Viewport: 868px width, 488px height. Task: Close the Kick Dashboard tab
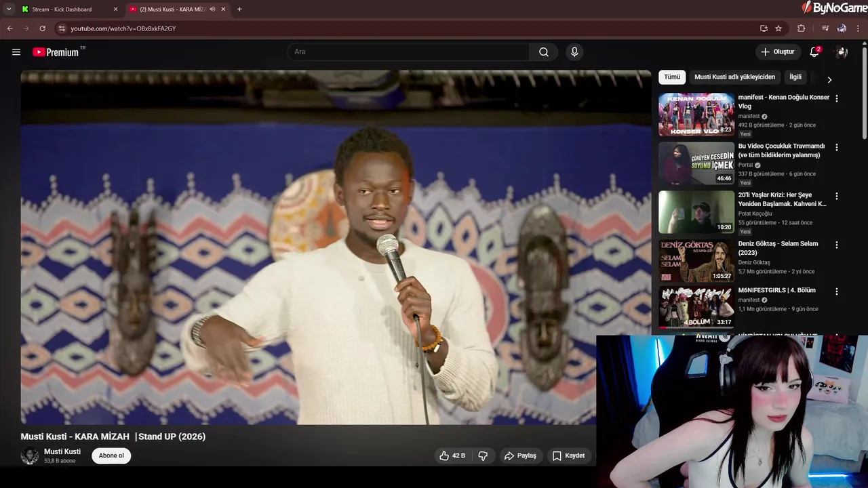(x=115, y=9)
